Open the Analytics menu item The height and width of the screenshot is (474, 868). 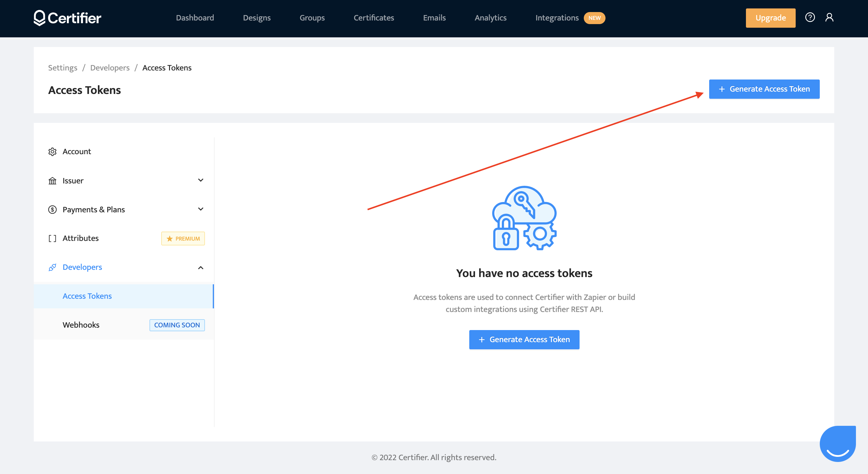[490, 18]
